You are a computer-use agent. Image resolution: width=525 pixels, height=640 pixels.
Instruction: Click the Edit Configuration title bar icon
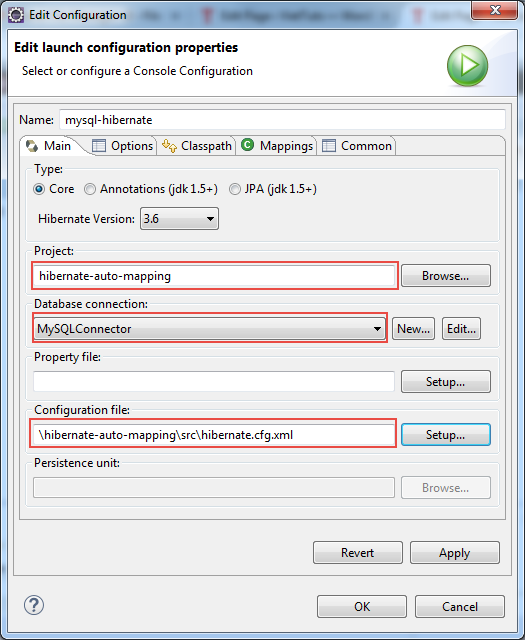[16, 15]
